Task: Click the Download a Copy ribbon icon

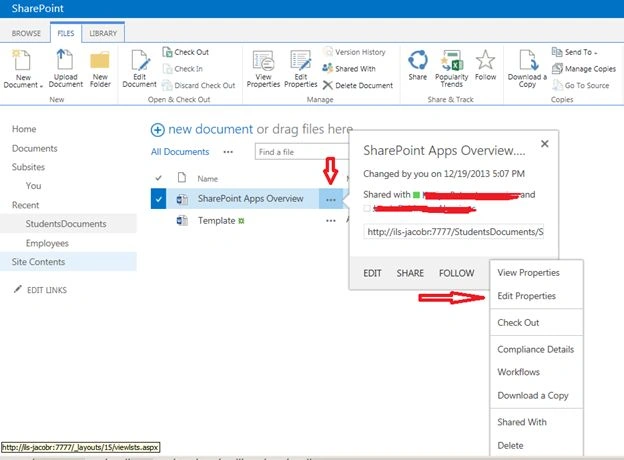Action: coord(528,60)
